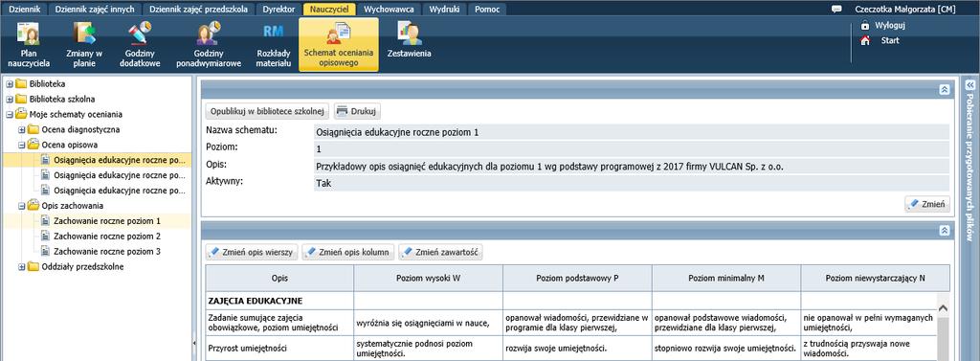Click the table scrollbar up arrow
The image size is (980, 361).
943,308
